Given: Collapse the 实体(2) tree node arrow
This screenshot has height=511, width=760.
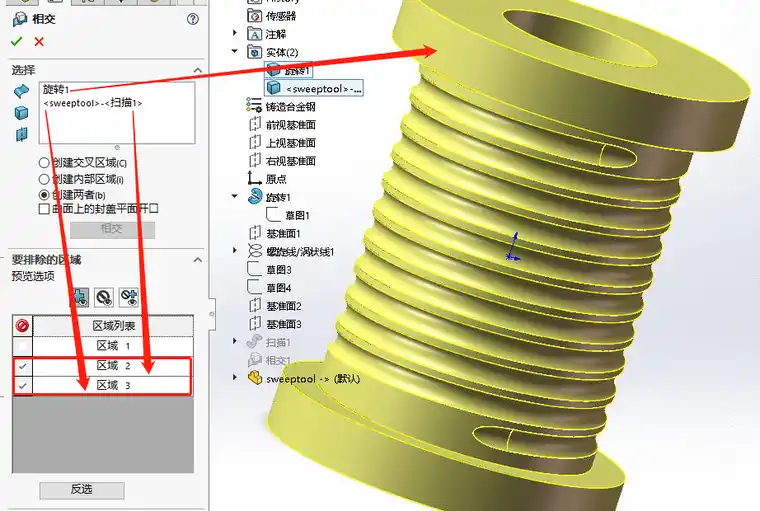Looking at the screenshot, I should 235,51.
